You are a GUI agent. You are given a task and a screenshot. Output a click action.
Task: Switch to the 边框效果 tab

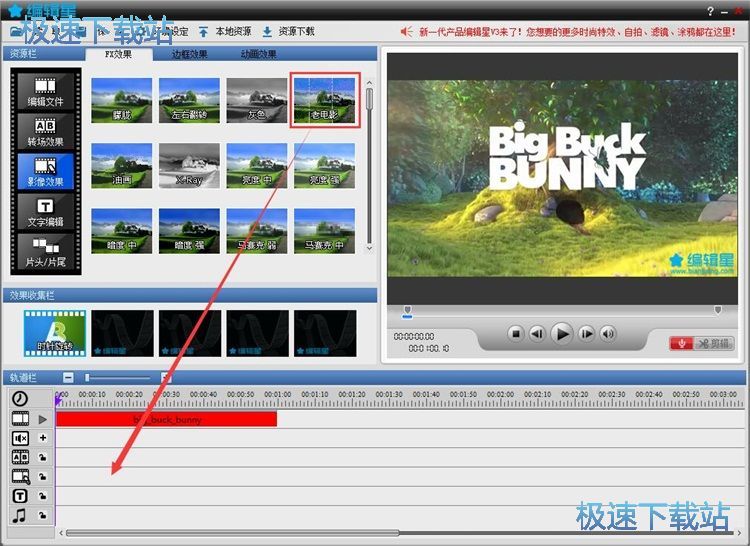pos(190,54)
